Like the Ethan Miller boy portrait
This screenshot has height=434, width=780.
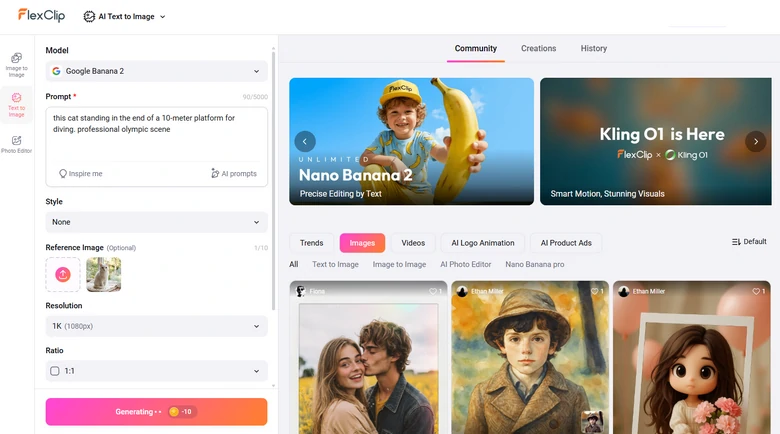pyautogui.click(x=595, y=291)
